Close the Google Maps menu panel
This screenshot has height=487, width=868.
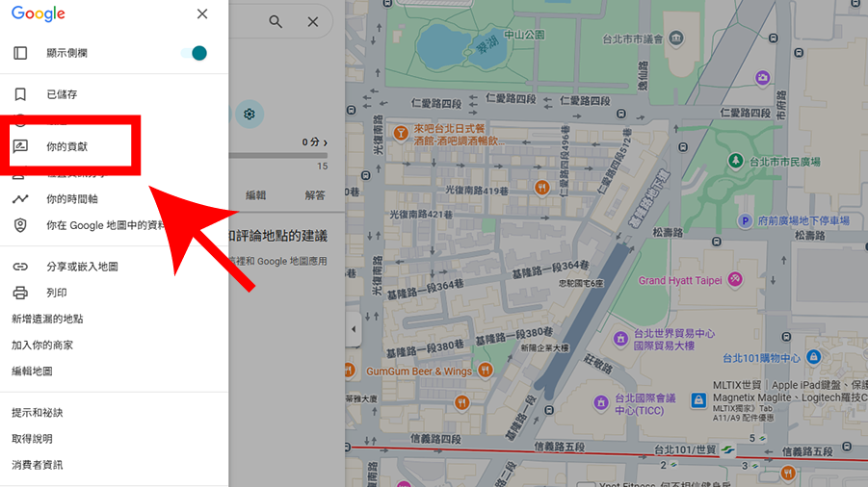pyautogui.click(x=201, y=13)
